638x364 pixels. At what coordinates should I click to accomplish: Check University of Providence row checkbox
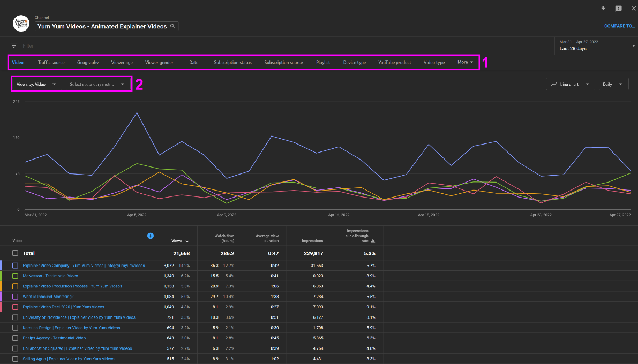coord(15,317)
